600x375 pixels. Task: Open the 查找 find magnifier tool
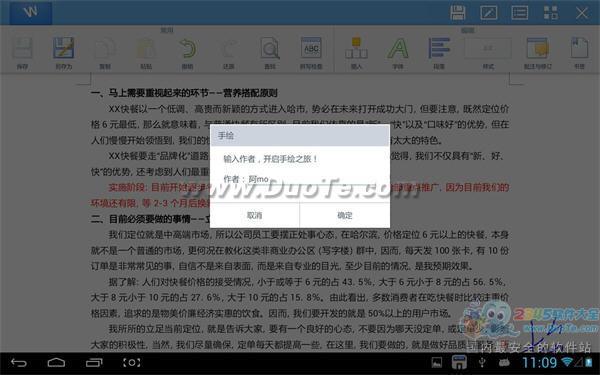point(270,53)
